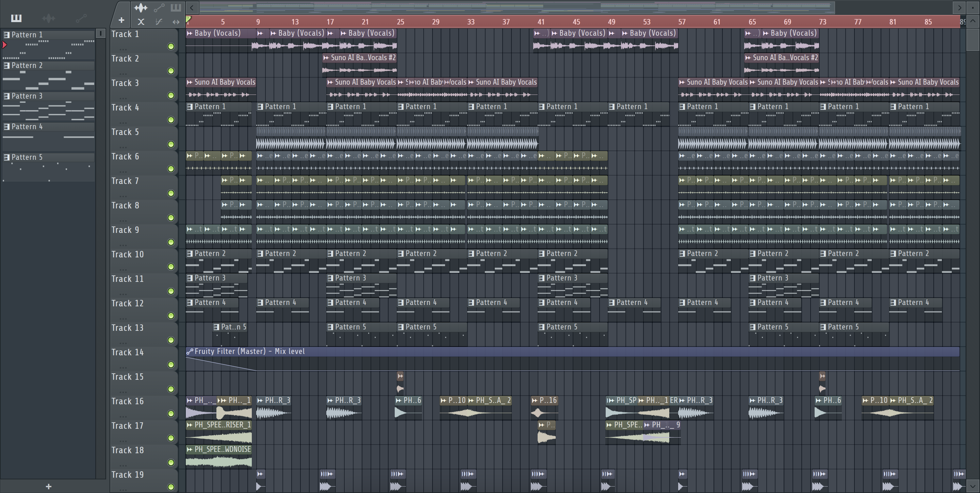The width and height of the screenshot is (980, 493).
Task: Show automation clips in the picker panel
Action: tap(81, 18)
